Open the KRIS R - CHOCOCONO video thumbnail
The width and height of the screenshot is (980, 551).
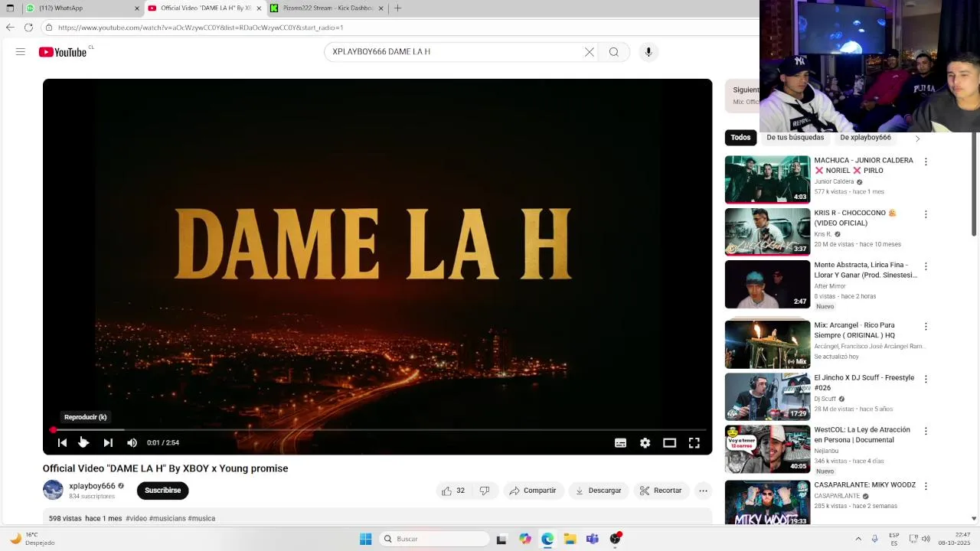point(767,232)
